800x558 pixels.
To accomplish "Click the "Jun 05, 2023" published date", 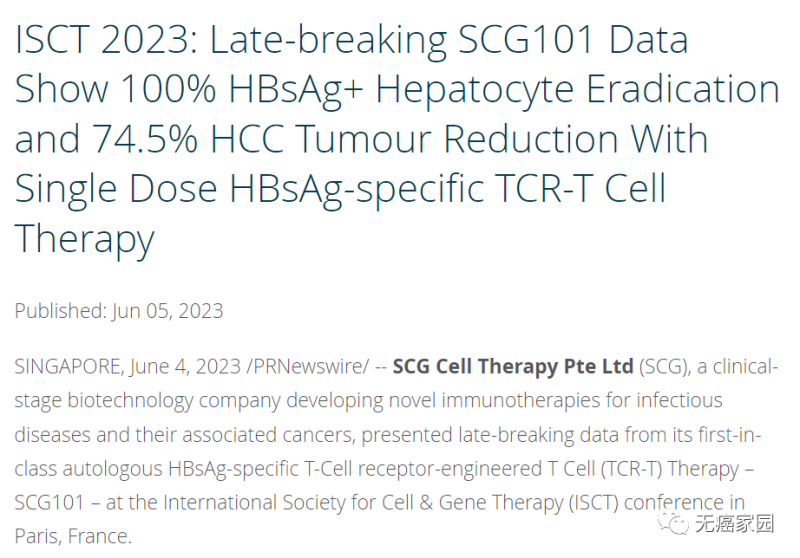I will pos(167,311).
